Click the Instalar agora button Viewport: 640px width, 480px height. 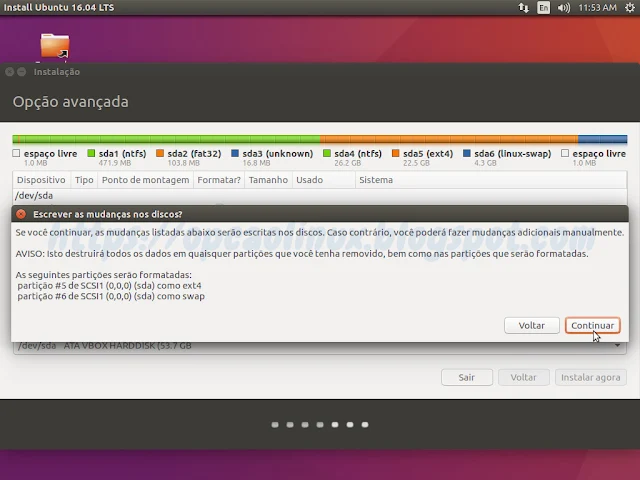pos(591,377)
